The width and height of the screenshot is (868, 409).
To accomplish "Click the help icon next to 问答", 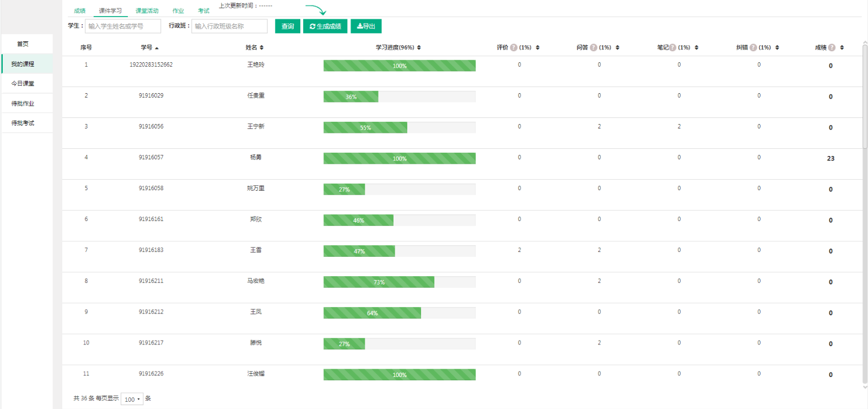I will (x=594, y=47).
